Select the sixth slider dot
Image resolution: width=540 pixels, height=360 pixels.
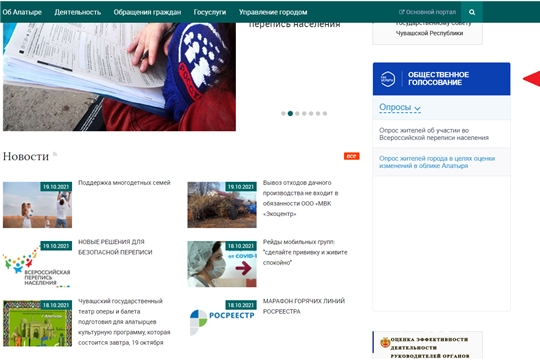tap(318, 113)
